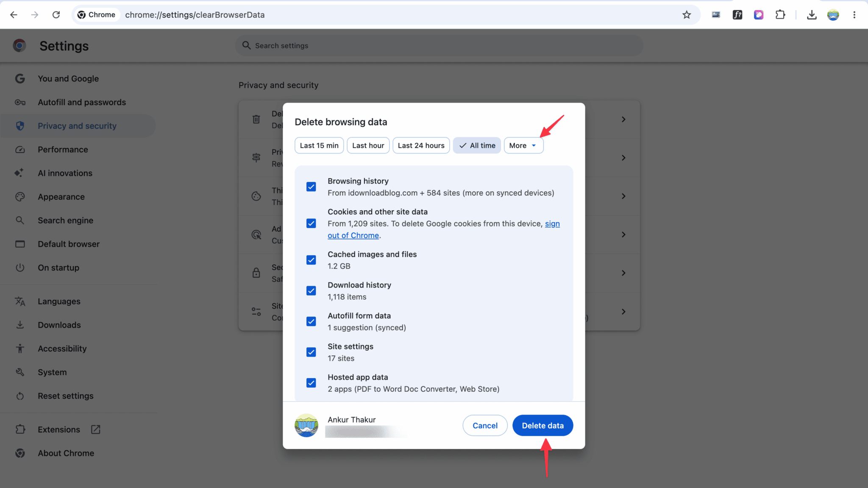
Task: Reload the page with refresh icon
Action: pyautogui.click(x=56, y=15)
